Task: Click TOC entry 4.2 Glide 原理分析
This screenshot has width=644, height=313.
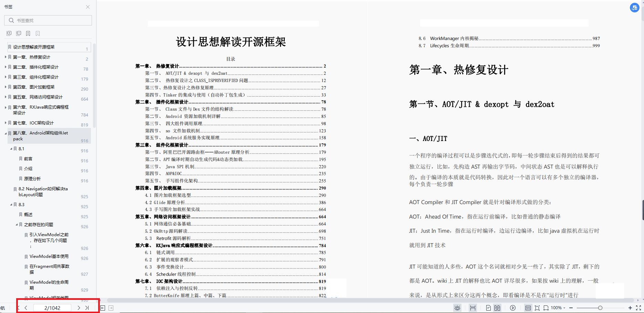Action: tap(235, 202)
